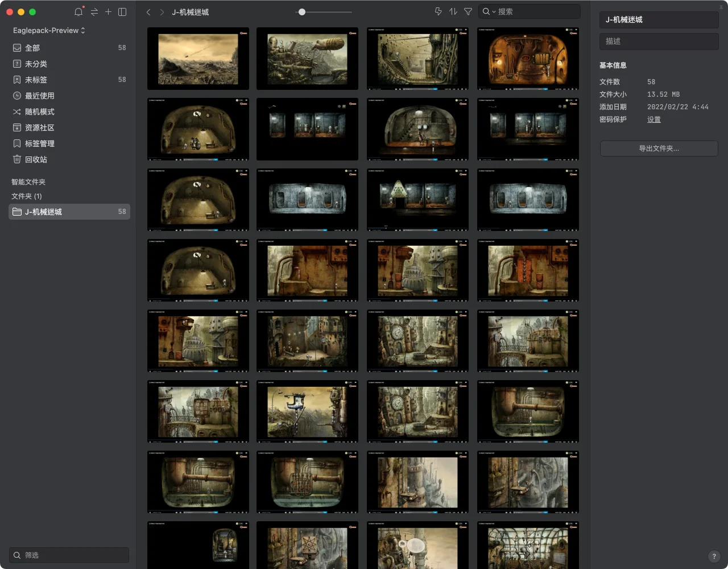Click the help question mark button

pyautogui.click(x=714, y=556)
